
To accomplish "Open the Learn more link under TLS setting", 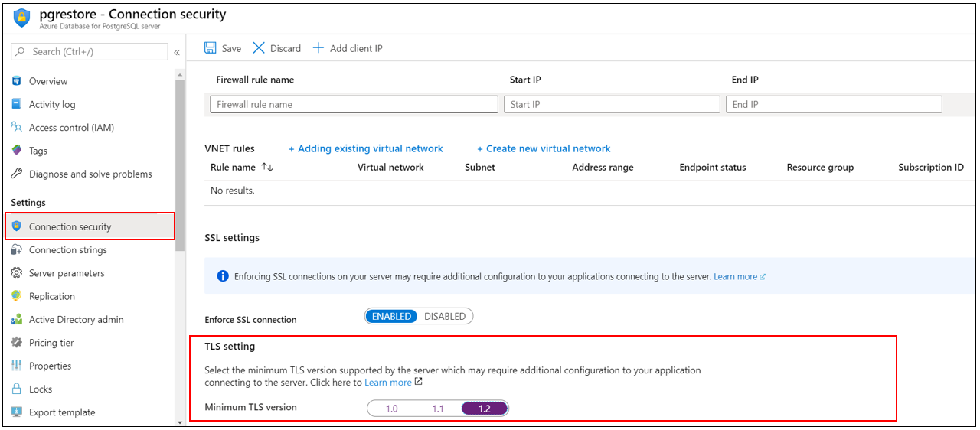I will (388, 382).
